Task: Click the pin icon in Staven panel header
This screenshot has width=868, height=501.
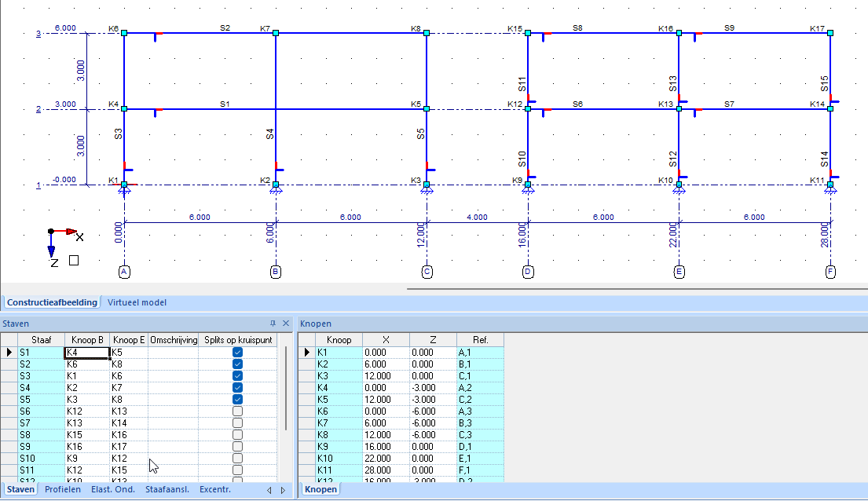Action: (x=273, y=324)
